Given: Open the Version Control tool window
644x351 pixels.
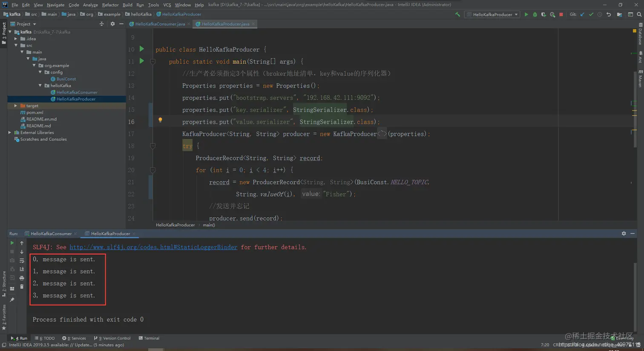Looking at the screenshot, I should (x=112, y=338).
